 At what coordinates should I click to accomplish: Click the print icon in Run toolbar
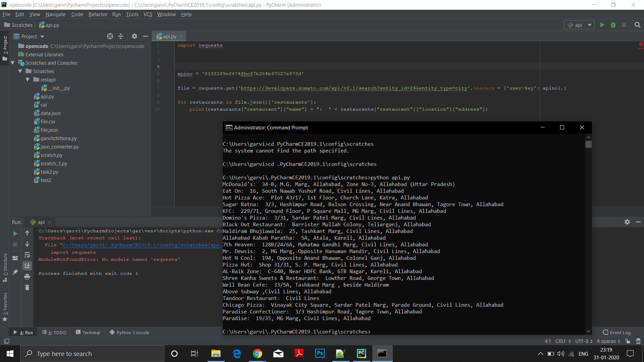pos(27,277)
